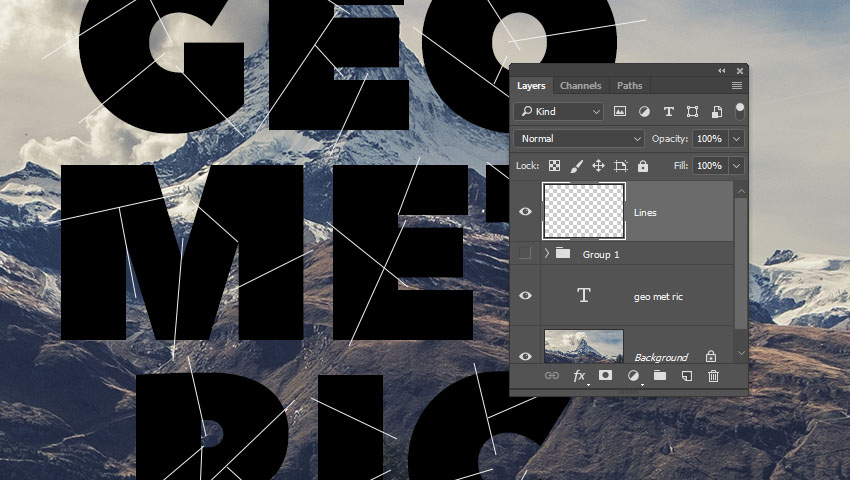Click the text layer T icon

[x=583, y=295]
